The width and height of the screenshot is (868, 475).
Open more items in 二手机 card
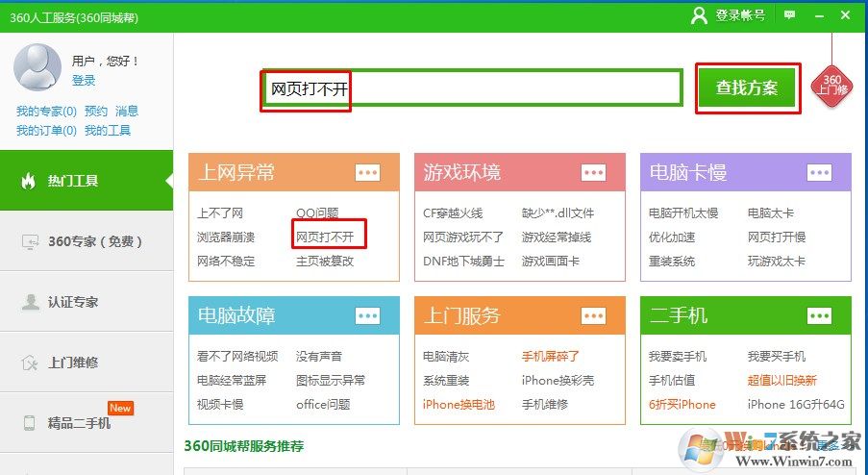[819, 315]
